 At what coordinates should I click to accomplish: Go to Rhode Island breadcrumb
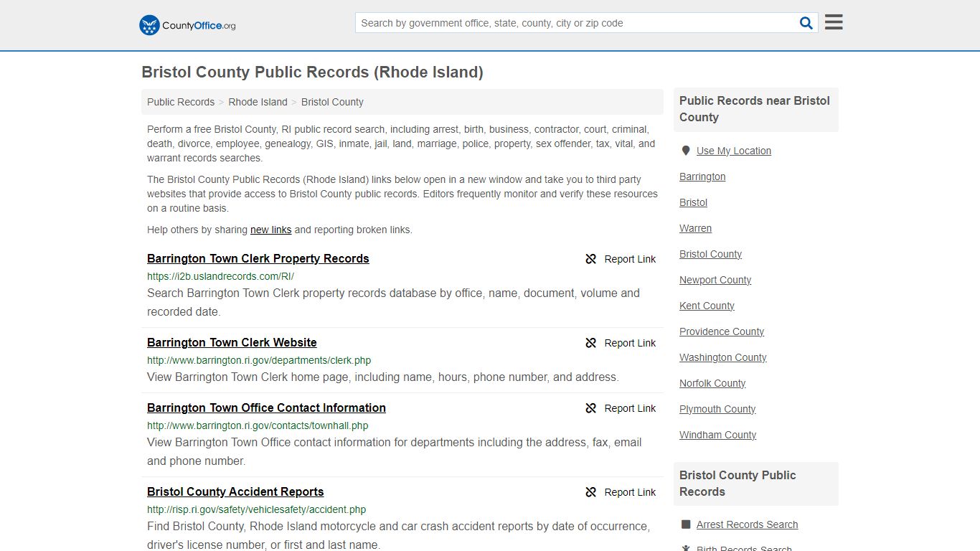pyautogui.click(x=258, y=102)
